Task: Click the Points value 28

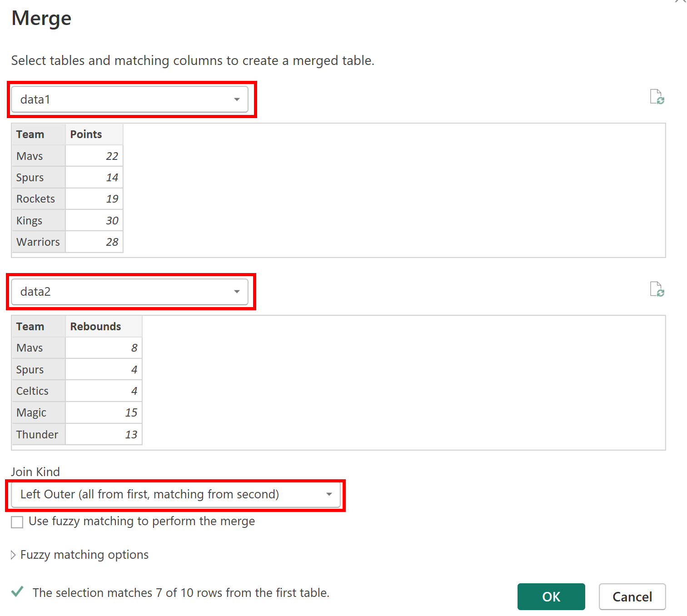Action: tap(95, 242)
